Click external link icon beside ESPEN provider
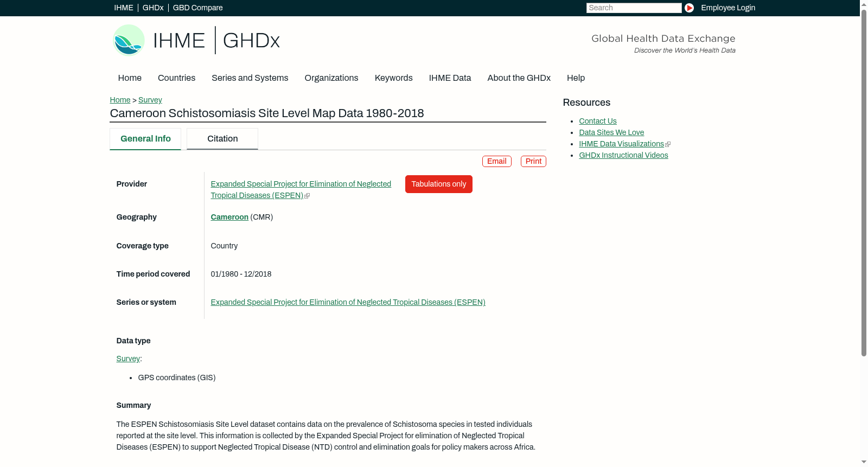Screen dimensions: 868x467 pos(307,196)
